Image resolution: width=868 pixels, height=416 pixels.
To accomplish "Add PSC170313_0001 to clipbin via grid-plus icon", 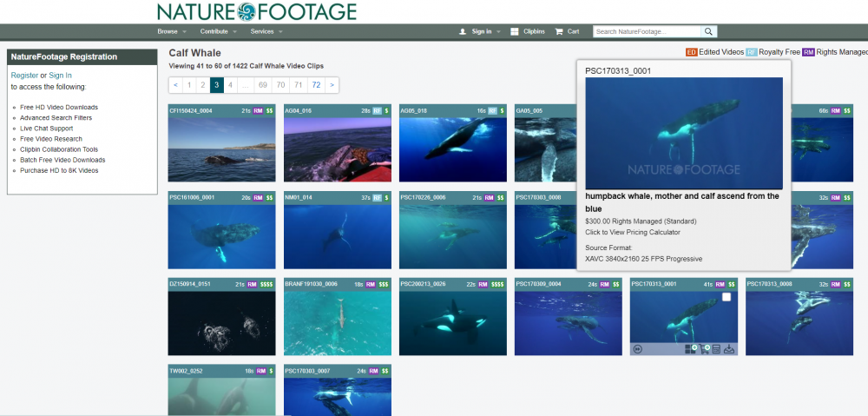I will 691,349.
